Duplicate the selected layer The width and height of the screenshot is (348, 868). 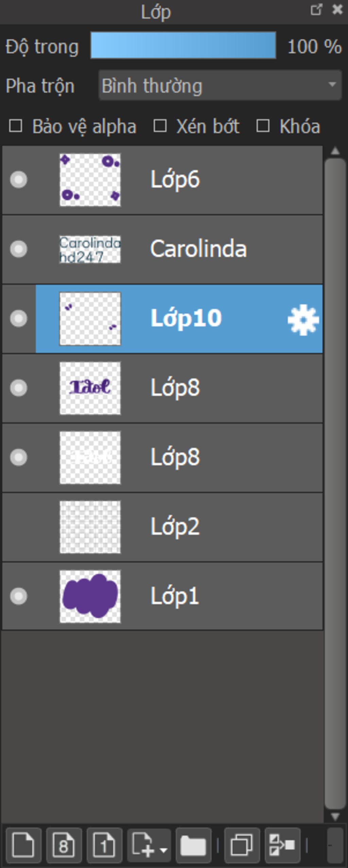242,845
